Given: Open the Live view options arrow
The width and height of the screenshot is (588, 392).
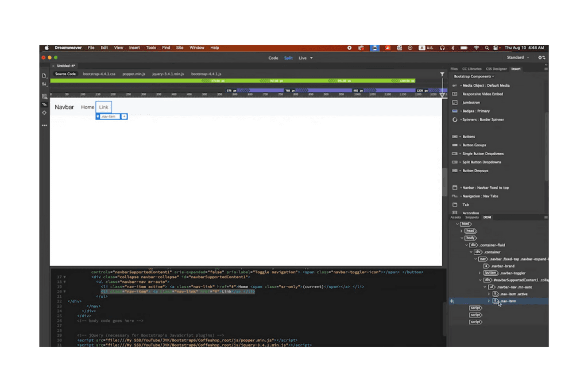Looking at the screenshot, I should pyautogui.click(x=311, y=58).
